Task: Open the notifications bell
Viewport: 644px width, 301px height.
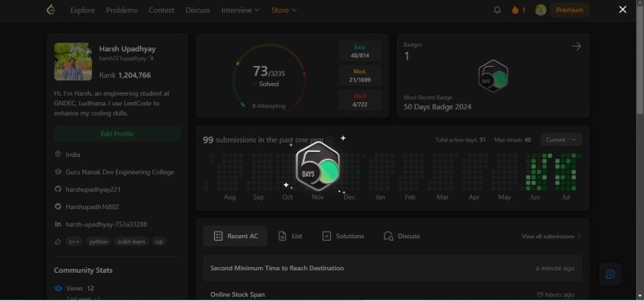Action: [497, 10]
